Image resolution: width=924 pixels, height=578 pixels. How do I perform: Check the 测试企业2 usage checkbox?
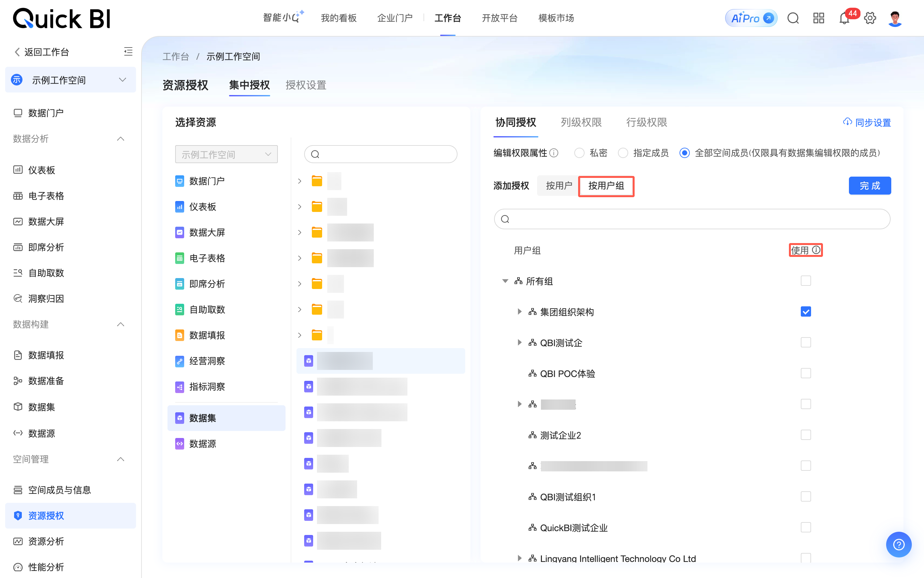[806, 435]
